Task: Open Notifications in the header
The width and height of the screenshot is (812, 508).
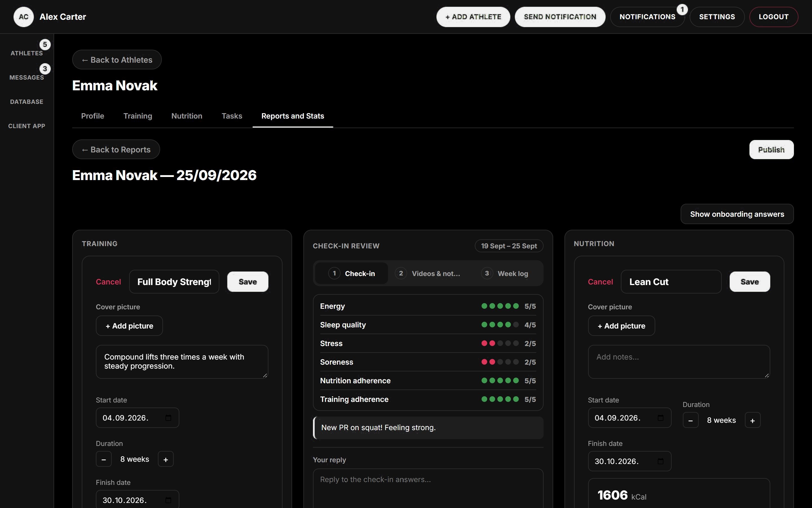Action: tap(647, 17)
